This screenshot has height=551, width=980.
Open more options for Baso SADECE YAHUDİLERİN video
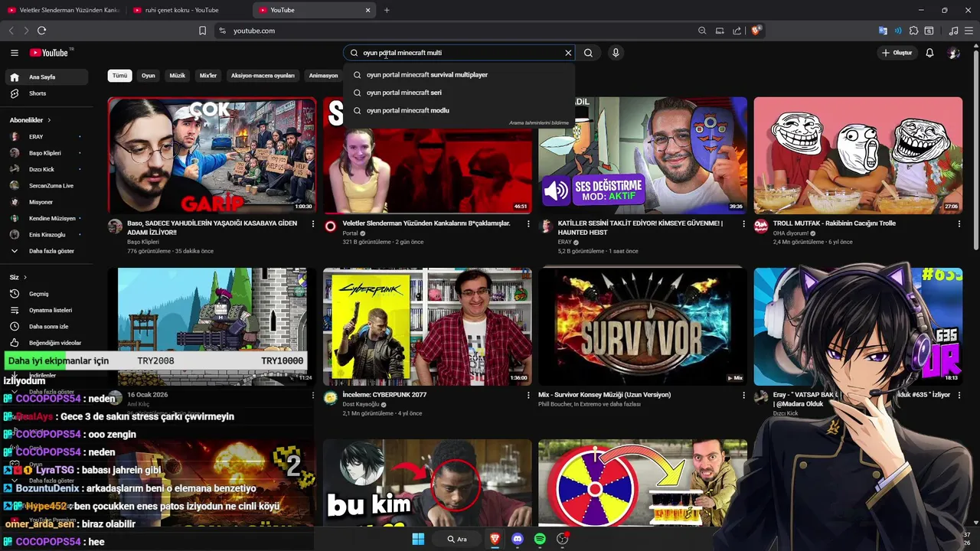click(x=312, y=224)
